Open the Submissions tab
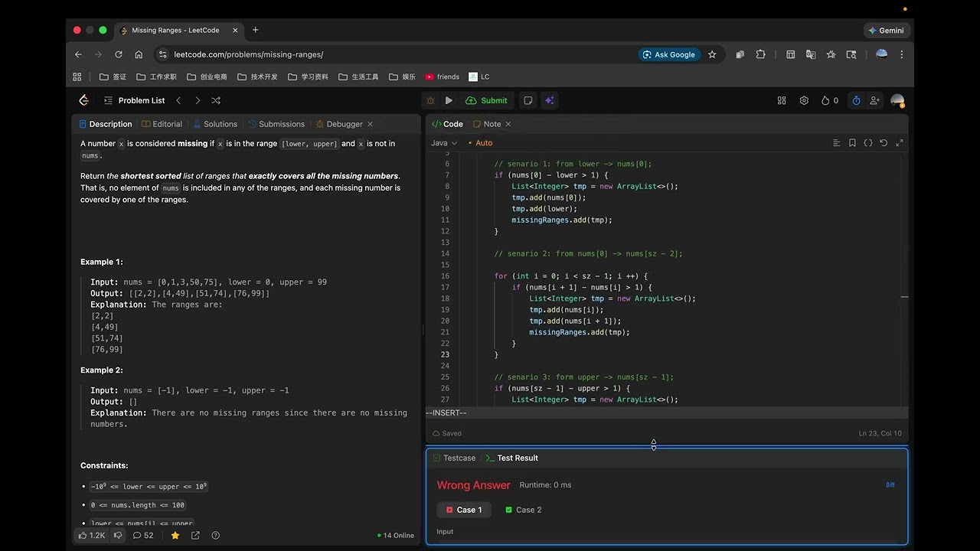980x551 pixels. [x=276, y=124]
